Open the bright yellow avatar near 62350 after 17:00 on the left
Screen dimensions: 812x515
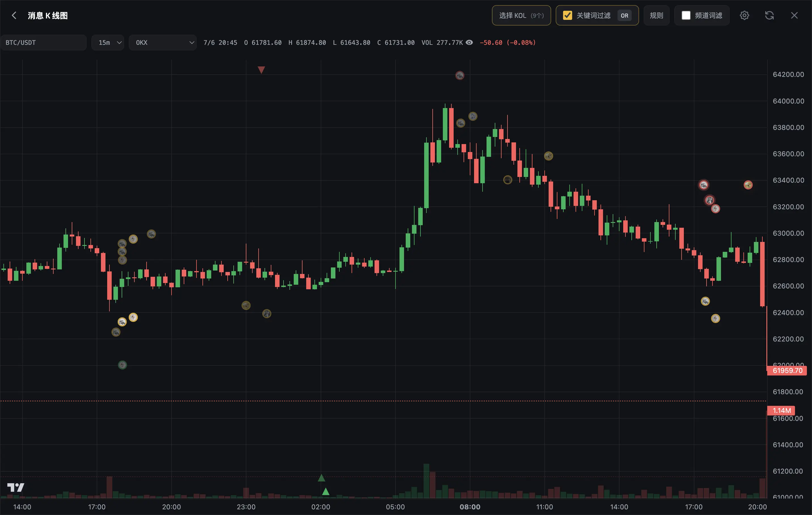point(133,317)
